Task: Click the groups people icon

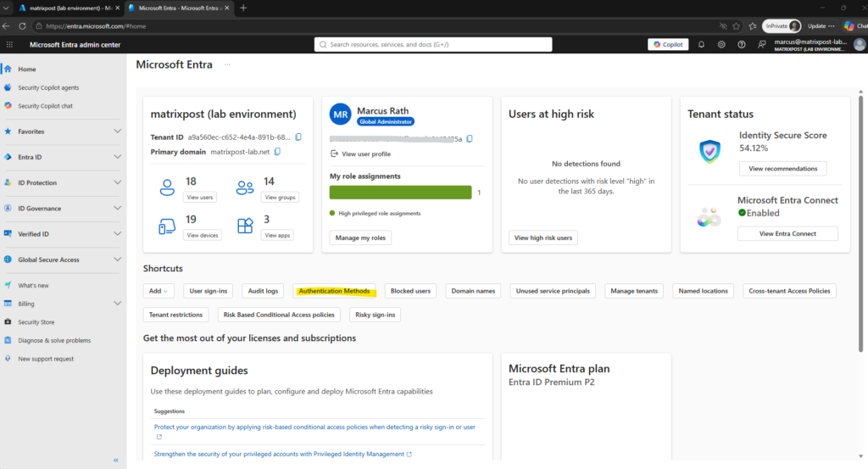Action: tap(245, 187)
